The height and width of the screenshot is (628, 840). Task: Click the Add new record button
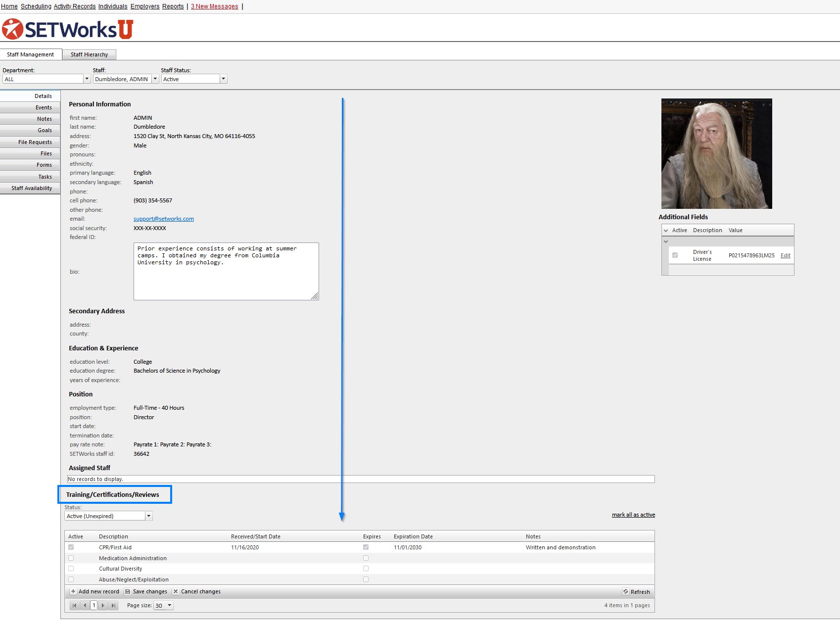[95, 591]
